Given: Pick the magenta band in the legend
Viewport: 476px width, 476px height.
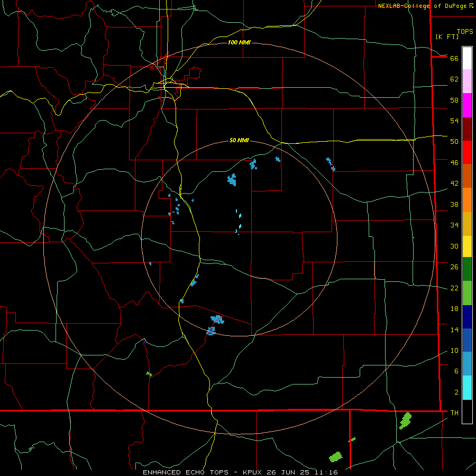Looking at the screenshot, I should tap(467, 105).
